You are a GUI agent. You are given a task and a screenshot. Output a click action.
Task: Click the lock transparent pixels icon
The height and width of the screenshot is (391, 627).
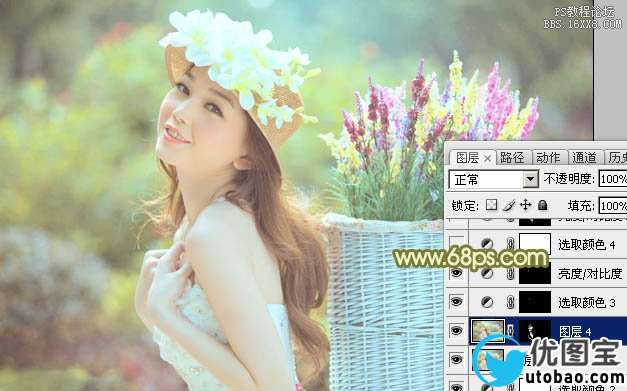[491, 205]
